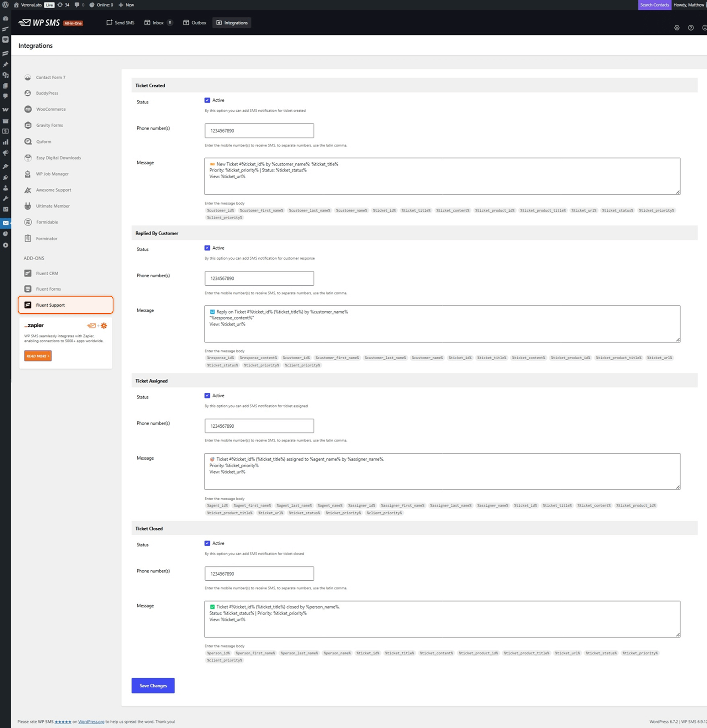
Task: Focus the Ticket Assigned phone number field
Action: (259, 426)
